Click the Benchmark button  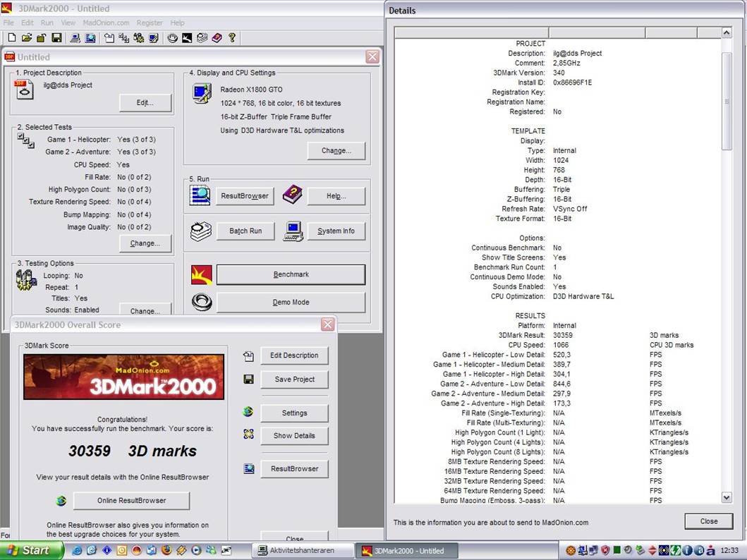pyautogui.click(x=291, y=274)
